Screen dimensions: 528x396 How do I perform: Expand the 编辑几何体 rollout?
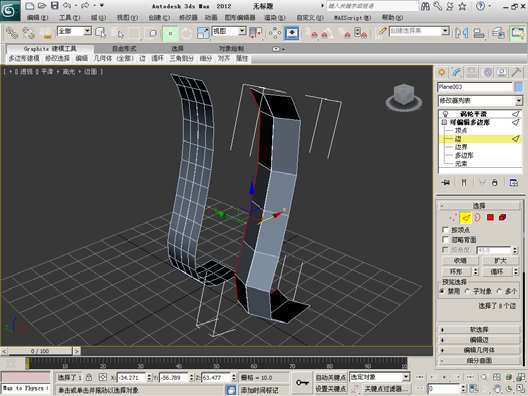pos(479,350)
